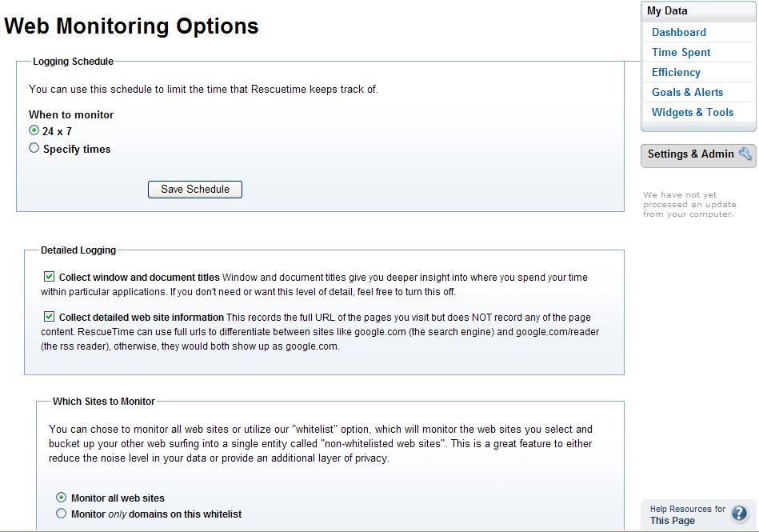Open Goals & Alerts

687,92
